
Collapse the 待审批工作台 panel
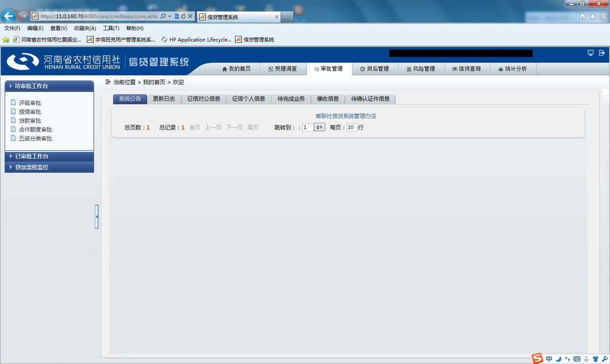(x=49, y=86)
